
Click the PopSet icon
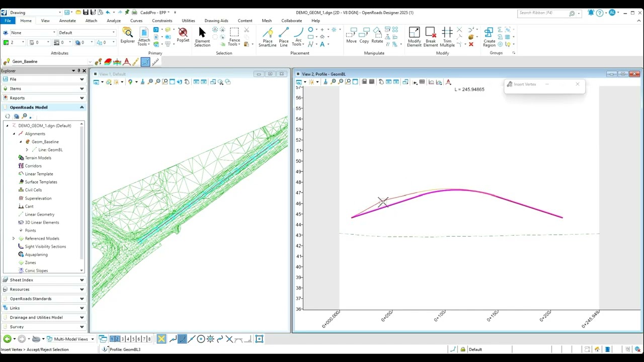point(183,36)
